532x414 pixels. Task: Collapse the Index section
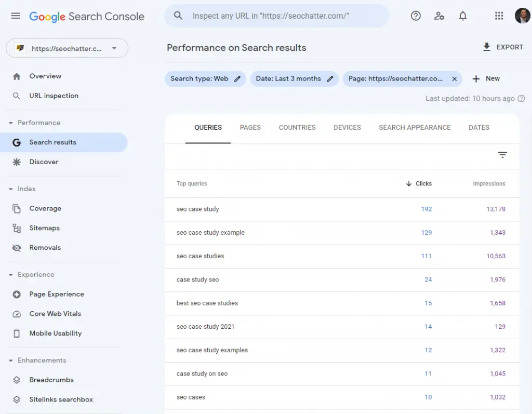coord(10,189)
